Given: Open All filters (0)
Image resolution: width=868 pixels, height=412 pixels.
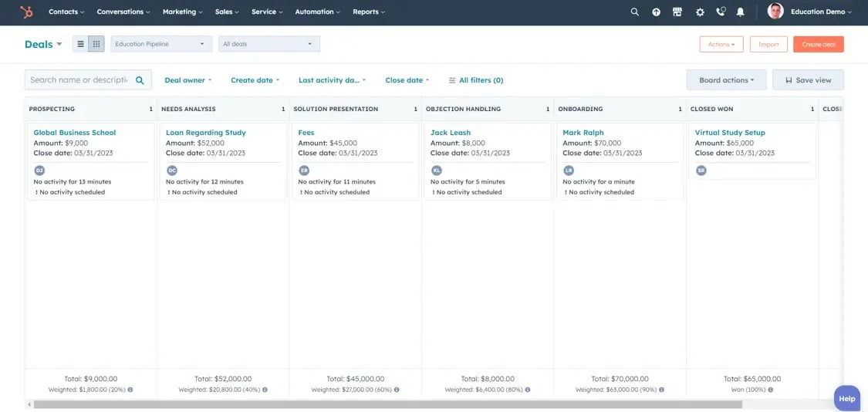Looking at the screenshot, I should pos(476,80).
